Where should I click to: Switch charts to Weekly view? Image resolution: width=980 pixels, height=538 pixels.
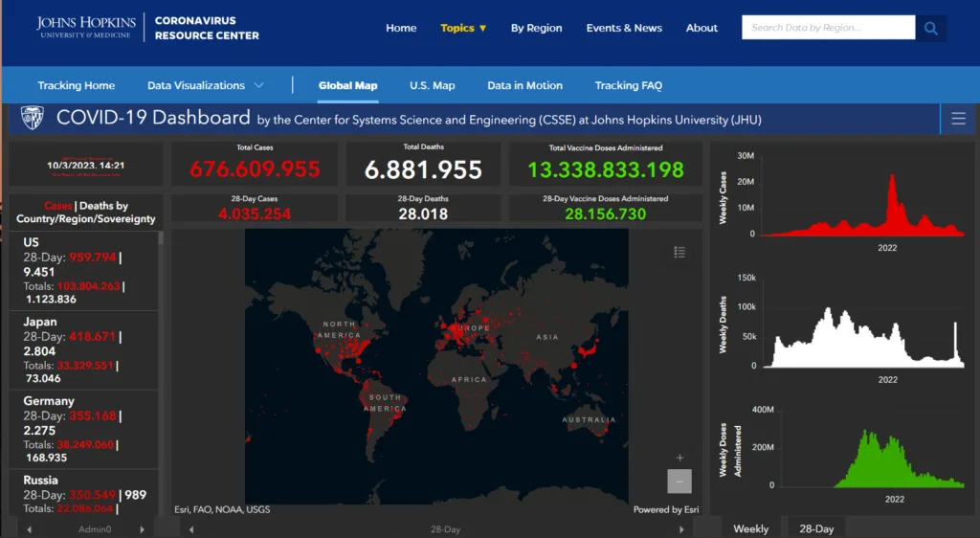click(x=750, y=528)
